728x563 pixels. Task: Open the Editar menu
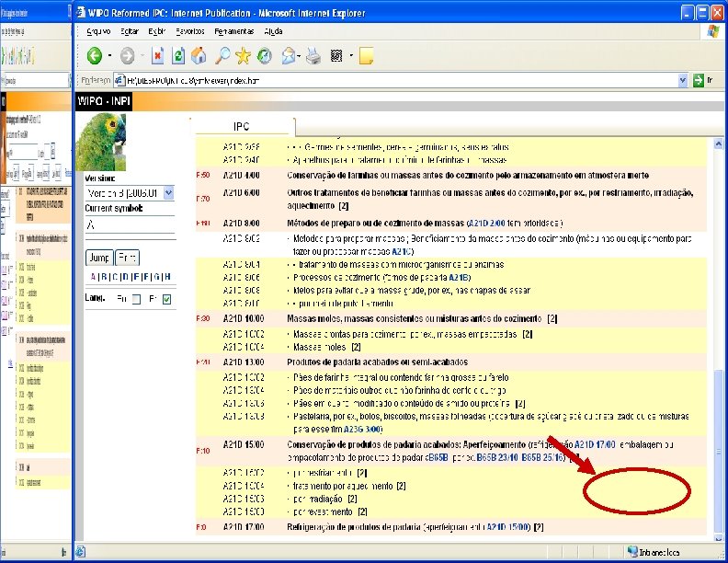pyautogui.click(x=130, y=31)
